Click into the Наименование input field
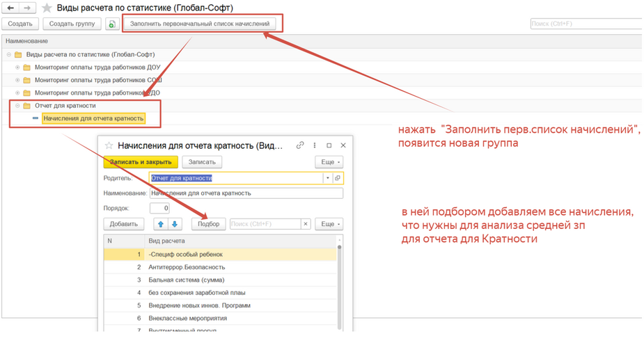Viewport: 644px width, 352px height. click(246, 193)
